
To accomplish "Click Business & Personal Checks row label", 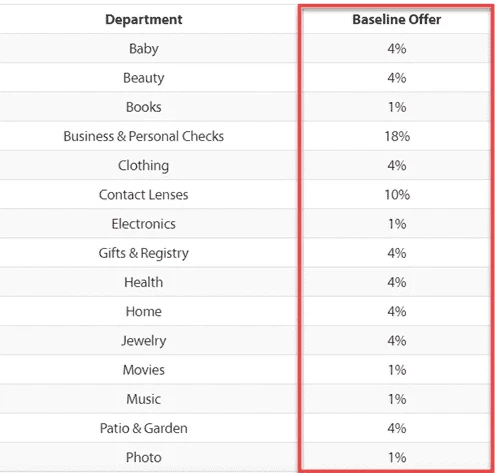I will (x=144, y=136).
